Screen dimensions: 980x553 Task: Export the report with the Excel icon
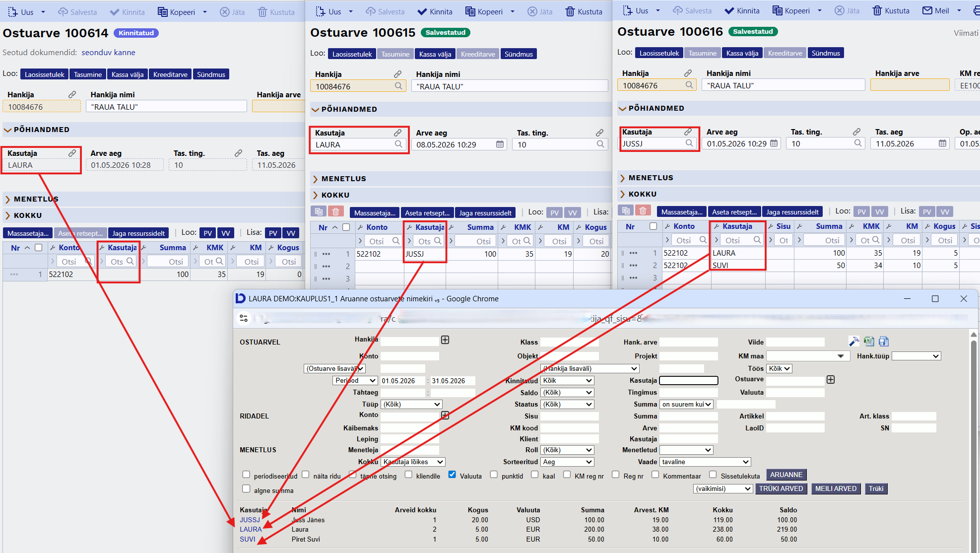tap(869, 342)
